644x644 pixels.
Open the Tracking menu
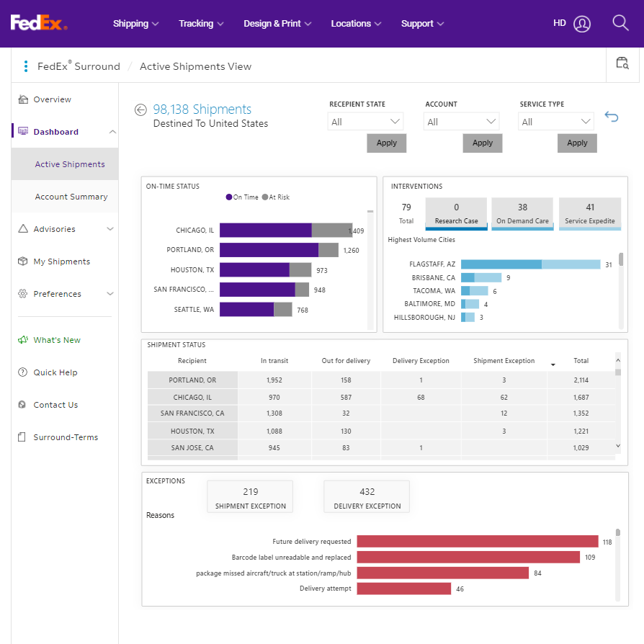coord(201,23)
